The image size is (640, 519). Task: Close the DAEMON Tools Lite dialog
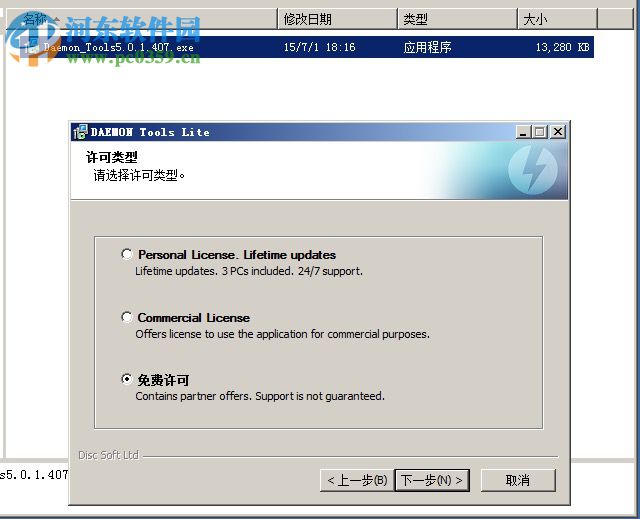click(x=558, y=132)
